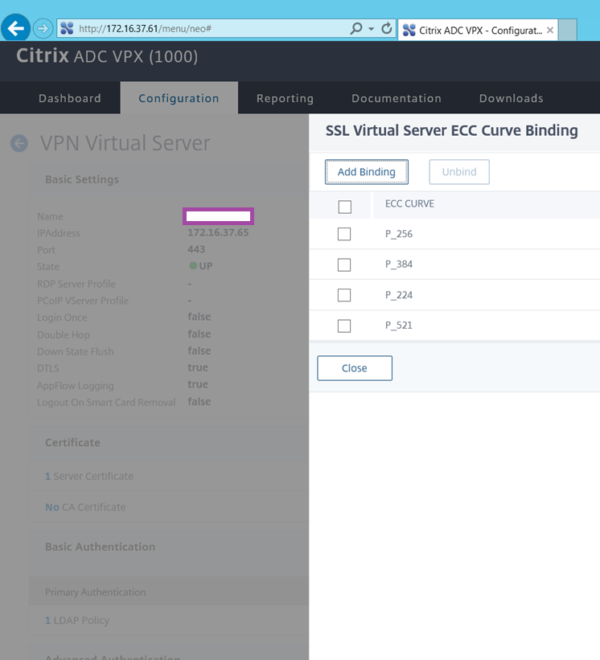Check the P_224 curve checkbox

[x=344, y=295]
